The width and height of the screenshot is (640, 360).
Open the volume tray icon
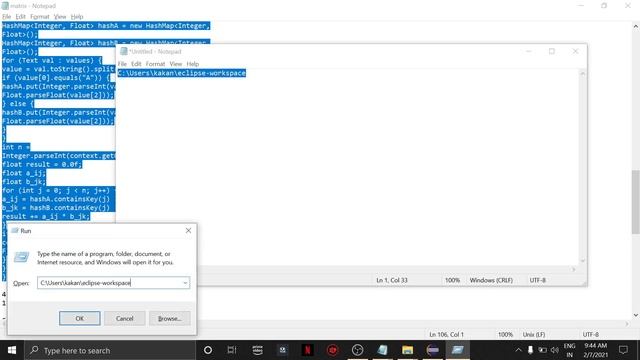pos(554,350)
